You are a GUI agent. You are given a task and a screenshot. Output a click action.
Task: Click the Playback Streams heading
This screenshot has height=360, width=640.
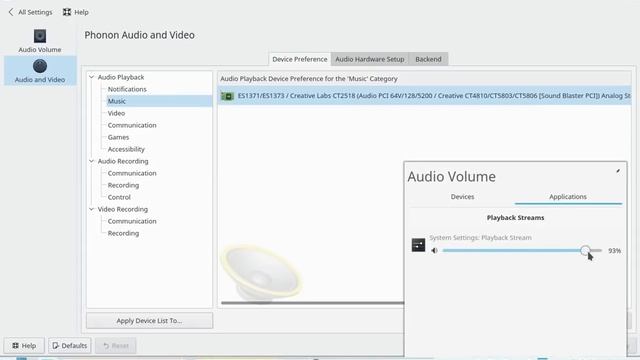tap(516, 218)
